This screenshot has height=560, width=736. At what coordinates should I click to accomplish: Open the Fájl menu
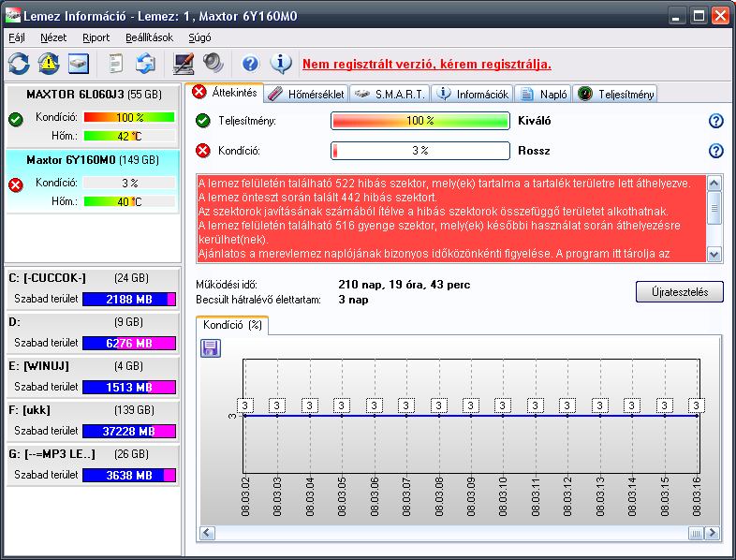[17, 37]
